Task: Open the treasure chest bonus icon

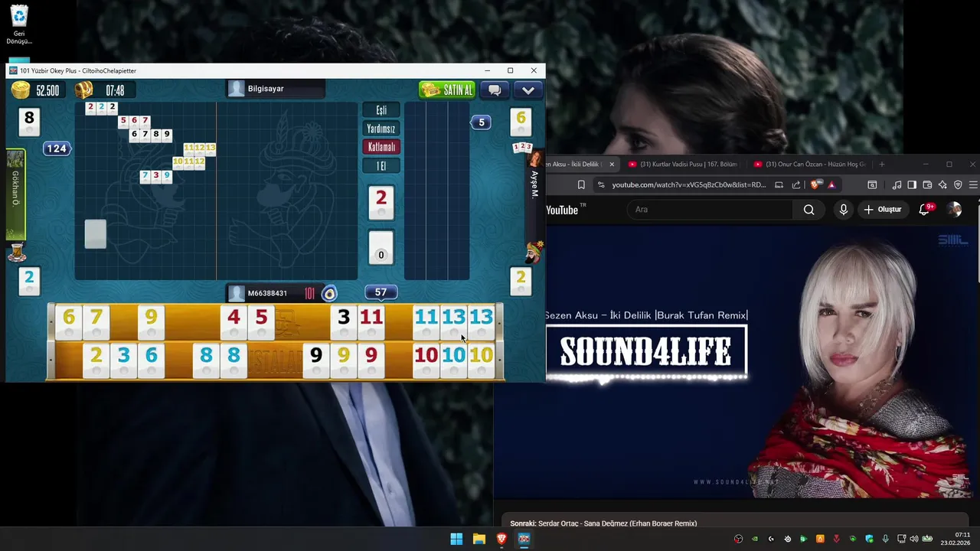Action: [83, 90]
